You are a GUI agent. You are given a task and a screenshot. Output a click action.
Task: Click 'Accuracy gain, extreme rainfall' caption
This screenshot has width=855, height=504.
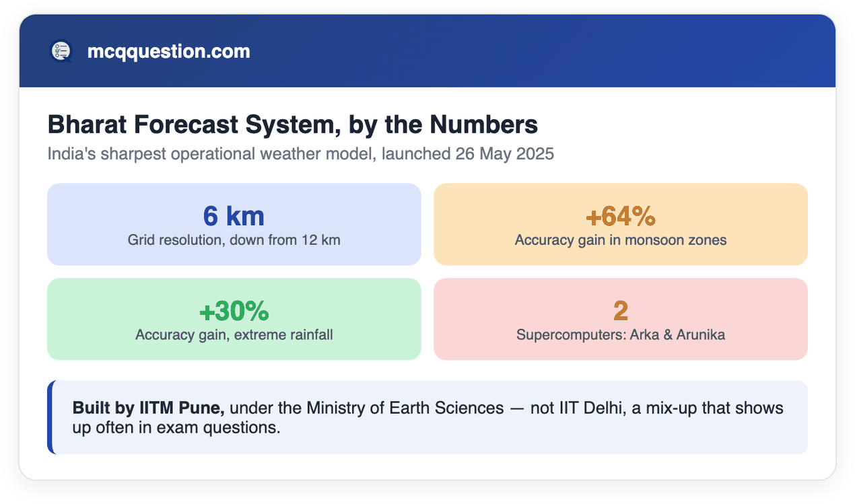point(234,334)
